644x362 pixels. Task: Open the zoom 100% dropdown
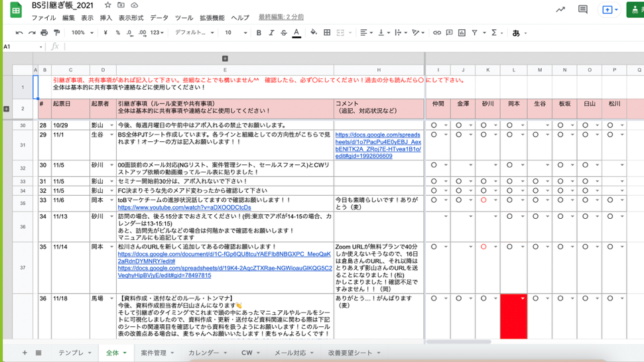[x=82, y=32]
